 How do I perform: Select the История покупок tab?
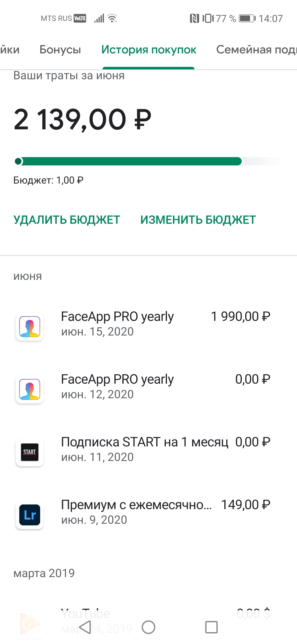(x=149, y=50)
